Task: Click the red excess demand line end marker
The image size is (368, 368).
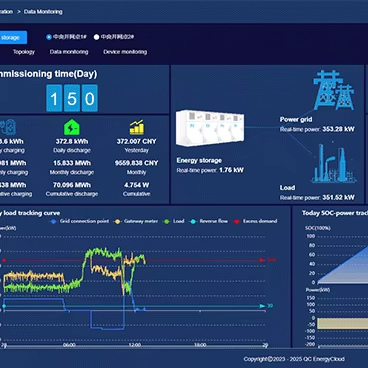Action: pos(263,260)
